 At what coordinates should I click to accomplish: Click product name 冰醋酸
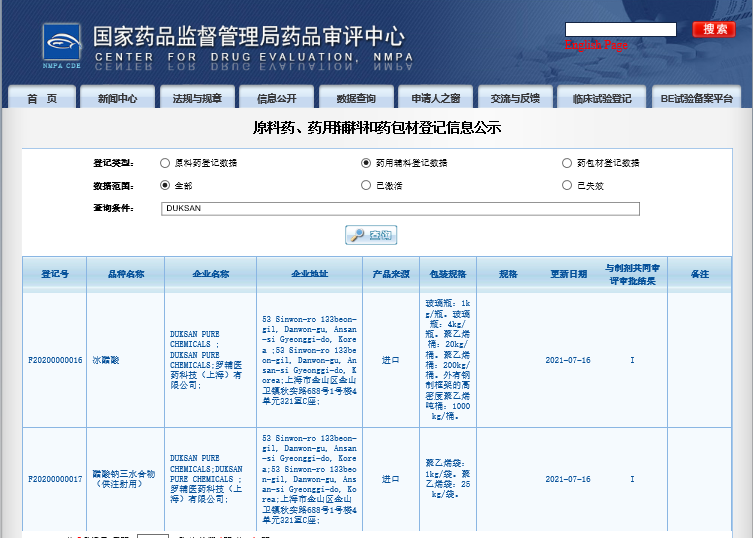pyautogui.click(x=106, y=360)
